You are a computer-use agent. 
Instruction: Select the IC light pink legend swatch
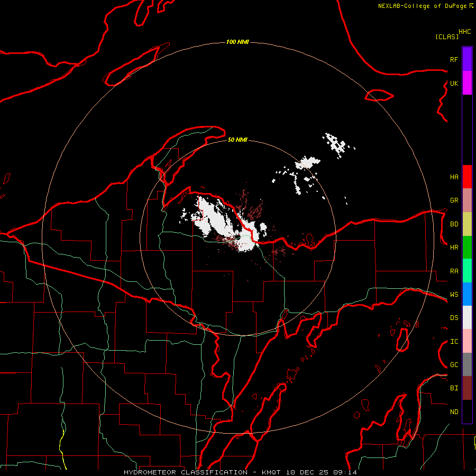click(x=467, y=341)
